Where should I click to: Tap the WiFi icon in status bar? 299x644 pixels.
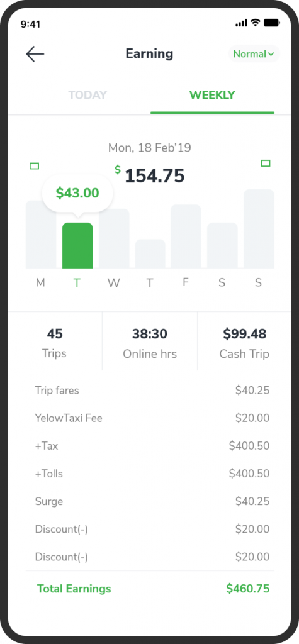coord(256,23)
